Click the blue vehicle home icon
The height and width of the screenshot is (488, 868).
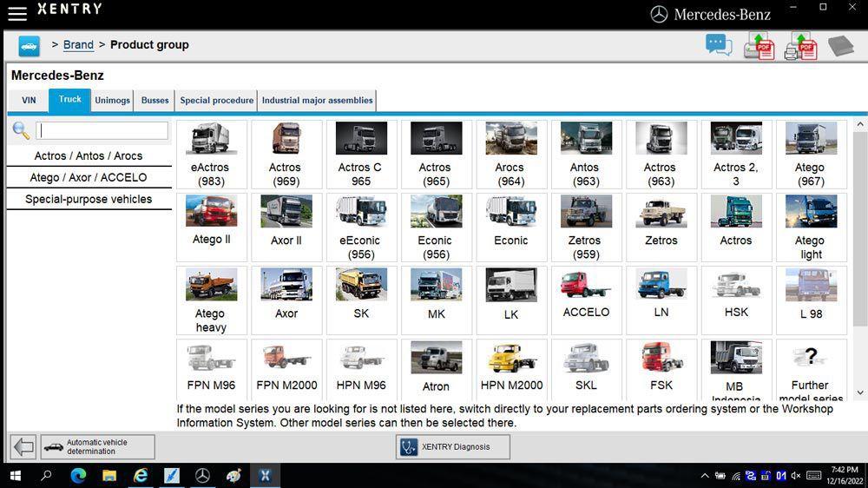pyautogui.click(x=29, y=46)
